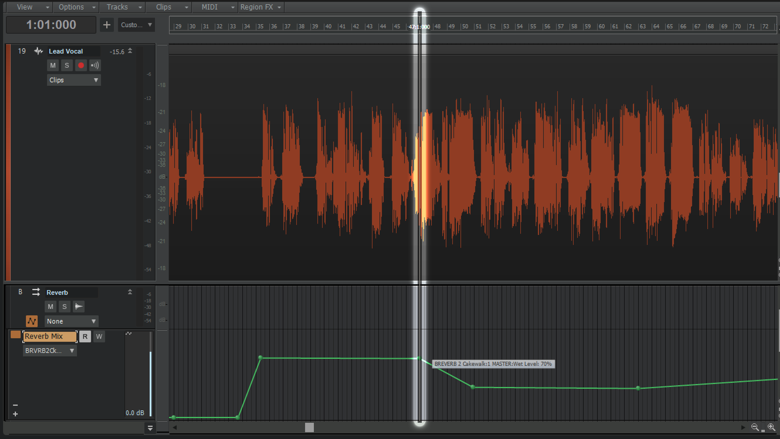Open Options menu dropdown arrow
Viewport: 780px width, 439px height.
pyautogui.click(x=94, y=7)
